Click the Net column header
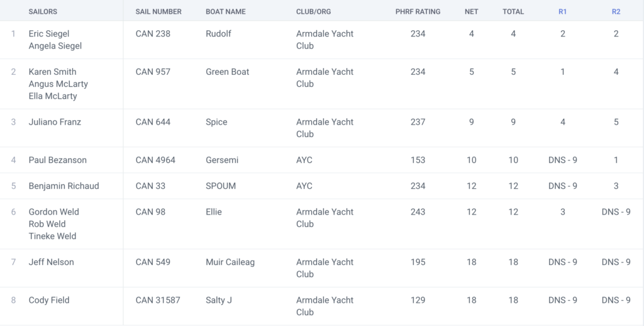The width and height of the screenshot is (644, 326). [x=471, y=11]
